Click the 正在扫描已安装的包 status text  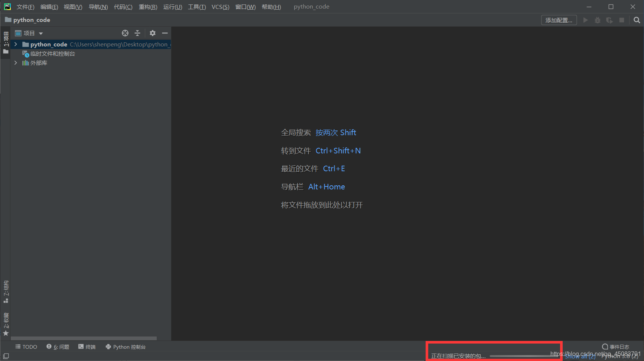click(x=458, y=356)
